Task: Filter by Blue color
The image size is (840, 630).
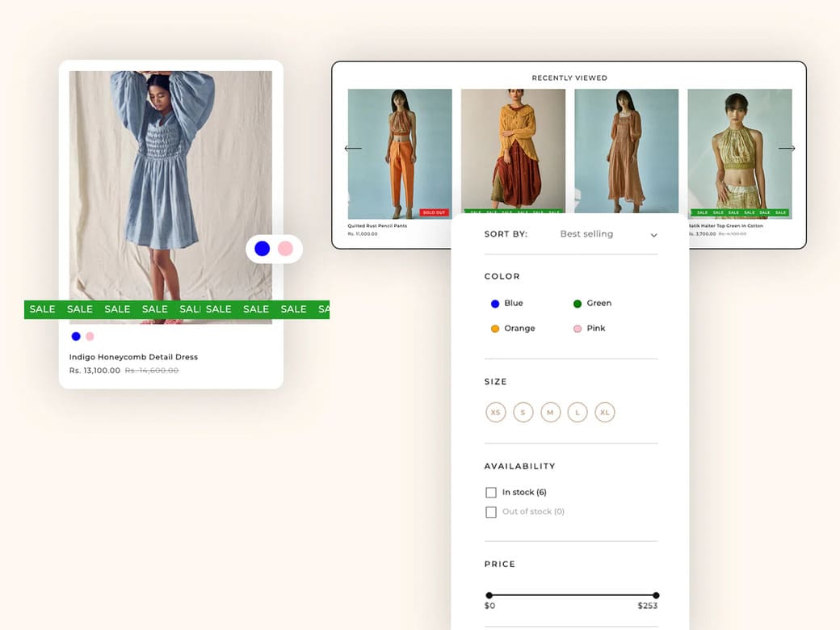Action: (x=506, y=303)
